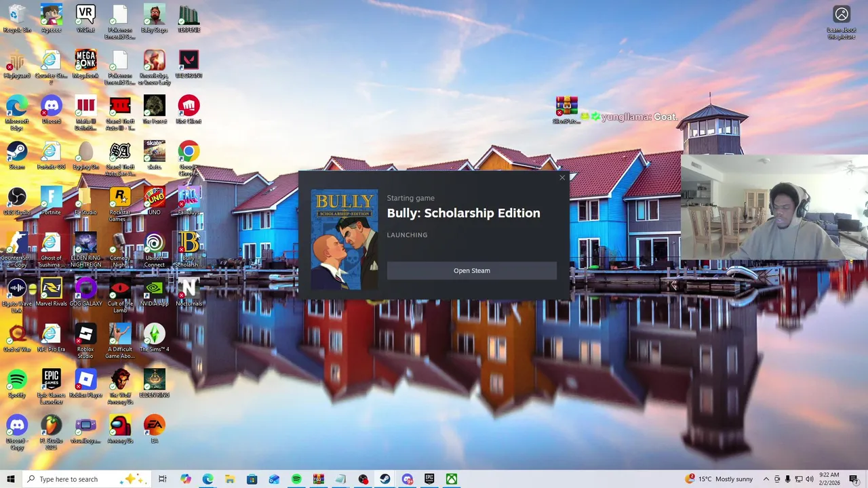Open The Wolf Among Us desktop icon
The image size is (868, 488).
[x=120, y=385]
